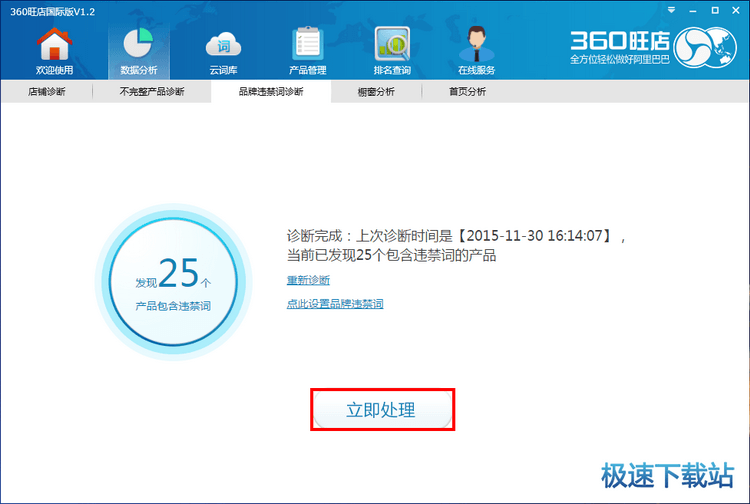Viewport: 750px width, 504px height.
Task: Open the 欢迎使用 home icon
Action: click(x=55, y=51)
